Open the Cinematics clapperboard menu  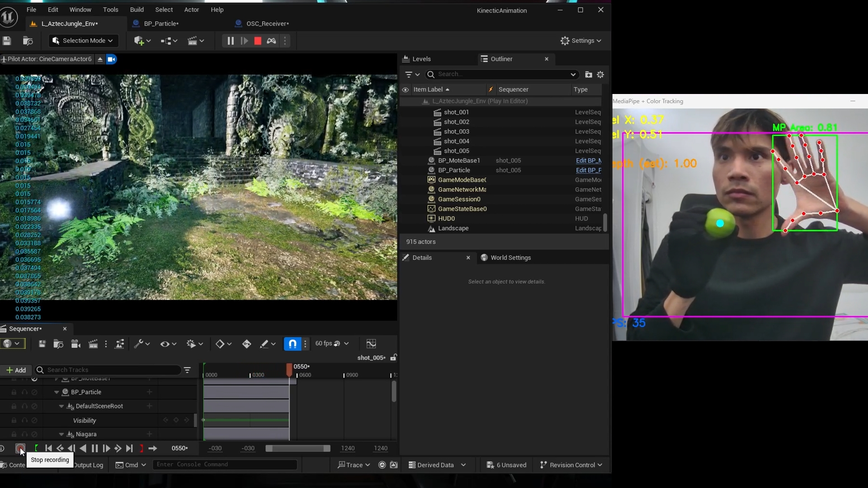click(196, 41)
